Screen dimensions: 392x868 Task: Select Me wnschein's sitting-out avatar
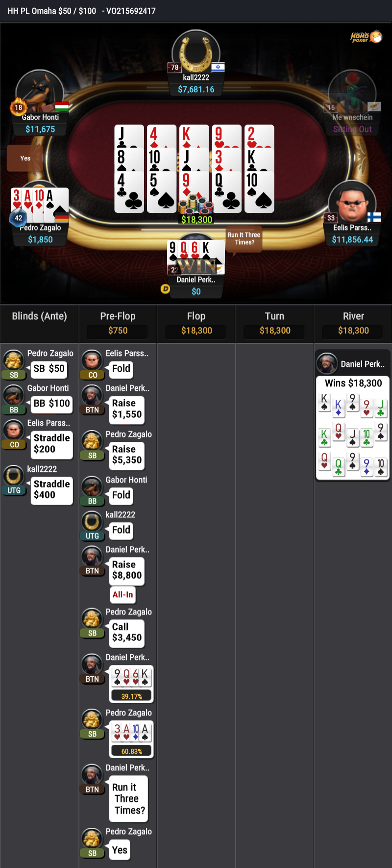[352, 93]
